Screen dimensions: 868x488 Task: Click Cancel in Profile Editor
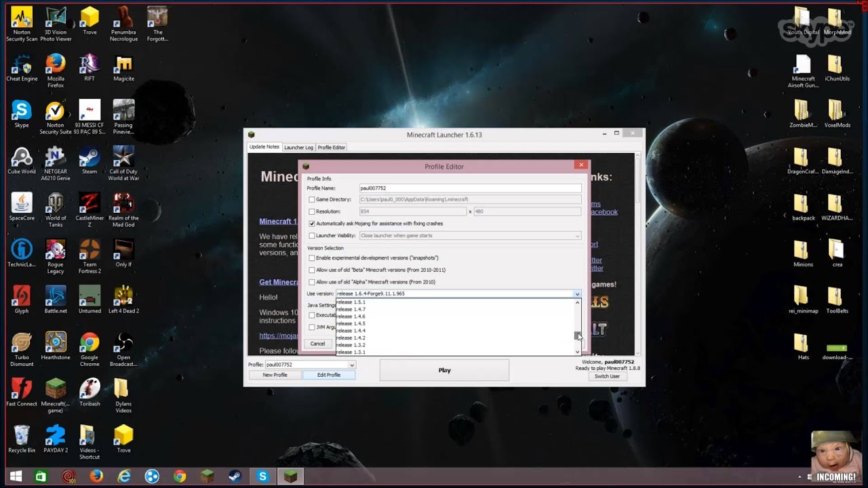pos(317,344)
